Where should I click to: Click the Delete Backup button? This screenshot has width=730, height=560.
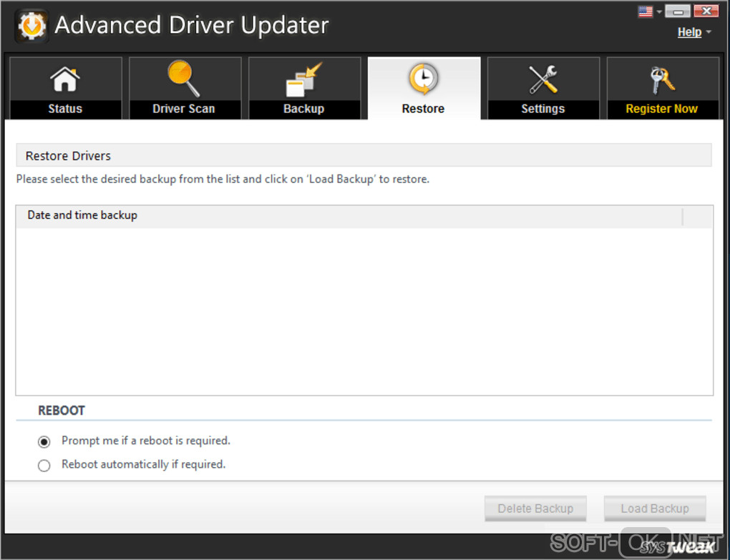[535, 509]
